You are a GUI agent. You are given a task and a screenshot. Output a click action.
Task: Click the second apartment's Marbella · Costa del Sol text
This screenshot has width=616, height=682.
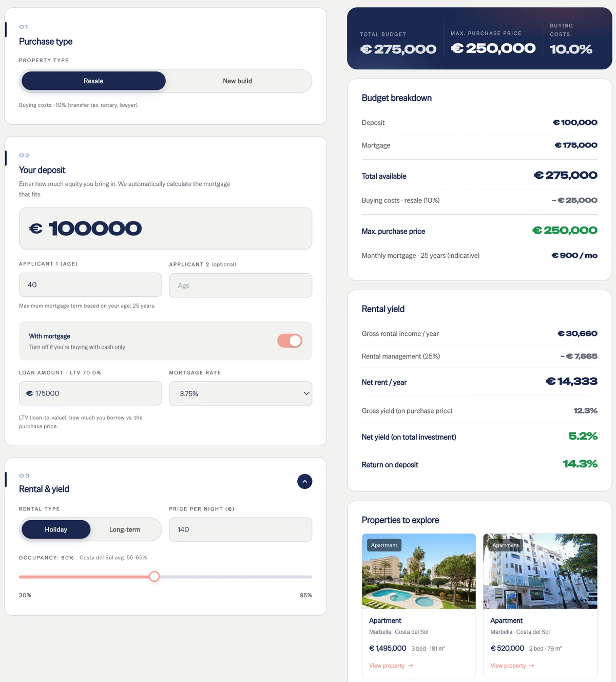pos(520,632)
